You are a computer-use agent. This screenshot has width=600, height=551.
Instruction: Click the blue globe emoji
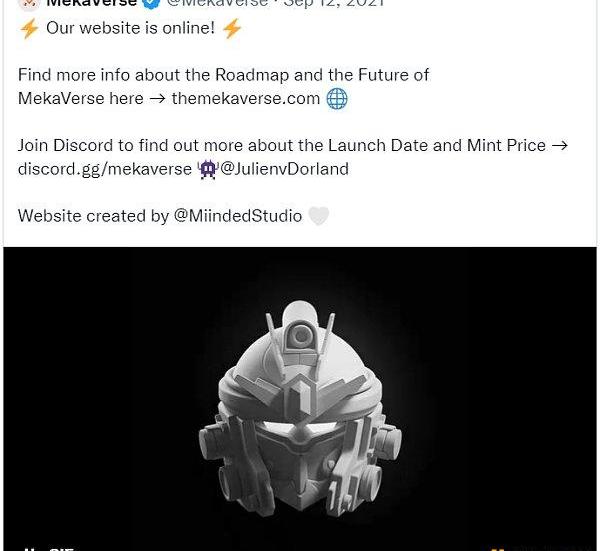pyautogui.click(x=337, y=99)
